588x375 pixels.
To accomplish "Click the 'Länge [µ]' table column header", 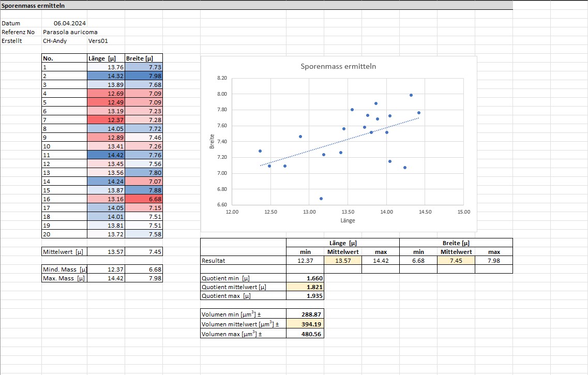I will (106, 58).
